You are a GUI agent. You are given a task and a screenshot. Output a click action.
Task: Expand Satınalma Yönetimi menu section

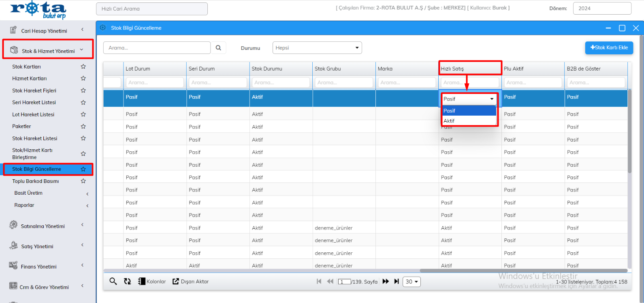(43, 226)
